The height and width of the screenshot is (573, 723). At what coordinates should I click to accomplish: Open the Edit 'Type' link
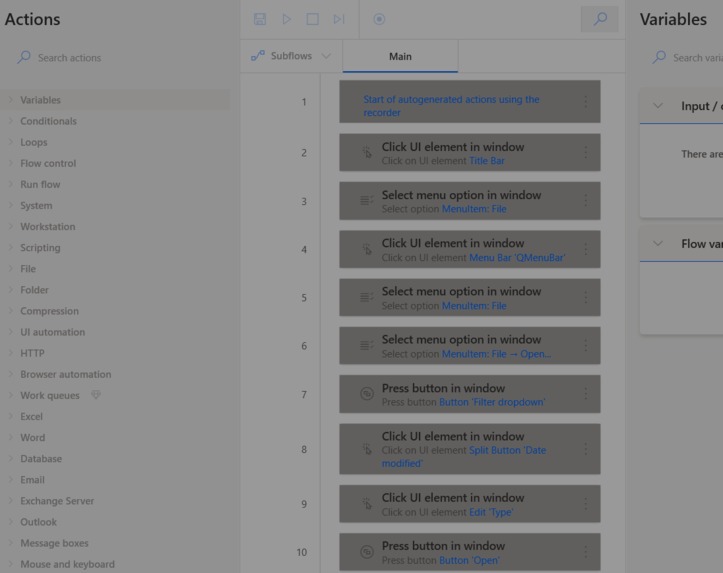click(491, 512)
